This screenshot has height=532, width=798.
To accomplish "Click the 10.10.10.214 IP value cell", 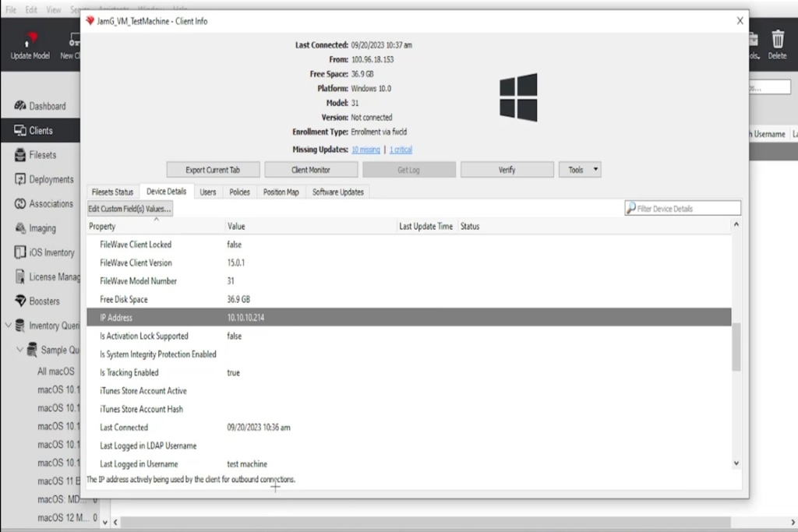I will coord(245,318).
